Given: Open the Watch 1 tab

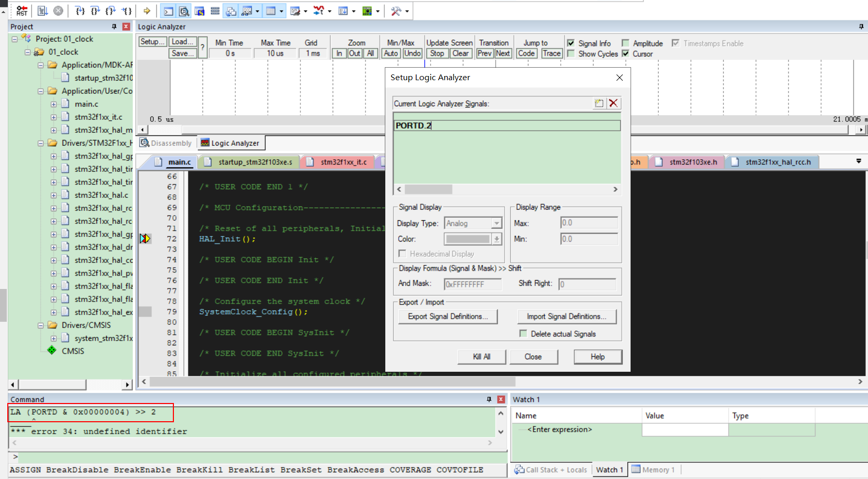Looking at the screenshot, I should (609, 470).
